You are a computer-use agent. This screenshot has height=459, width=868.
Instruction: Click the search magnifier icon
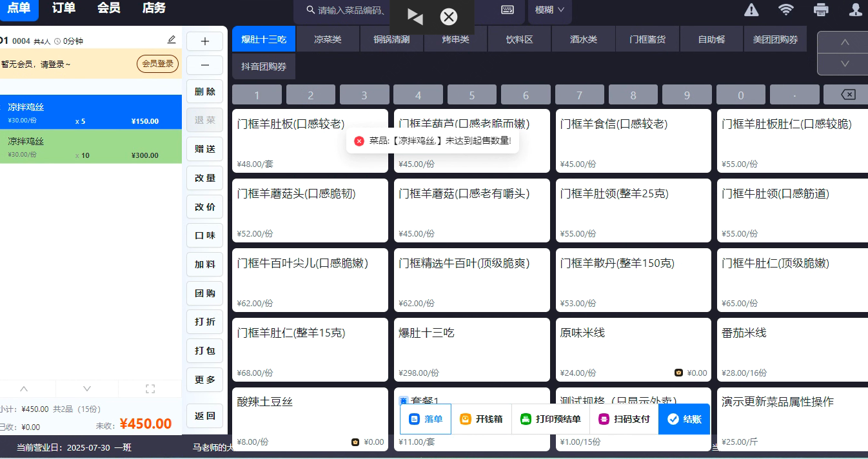pyautogui.click(x=310, y=10)
